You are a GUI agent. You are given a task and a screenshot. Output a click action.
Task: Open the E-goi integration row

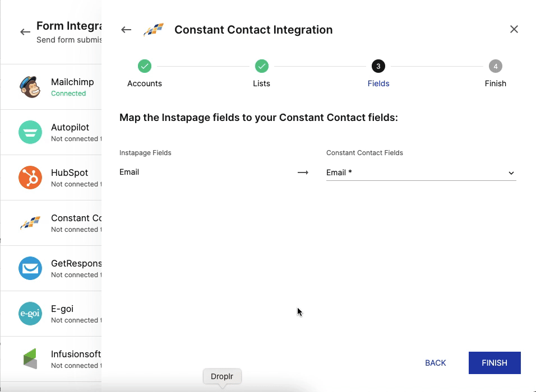[x=51, y=314]
